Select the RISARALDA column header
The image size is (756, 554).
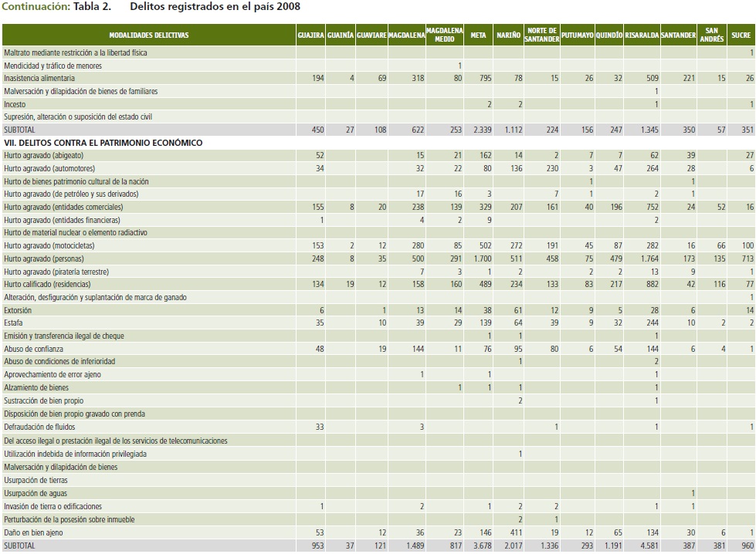pyautogui.click(x=642, y=35)
